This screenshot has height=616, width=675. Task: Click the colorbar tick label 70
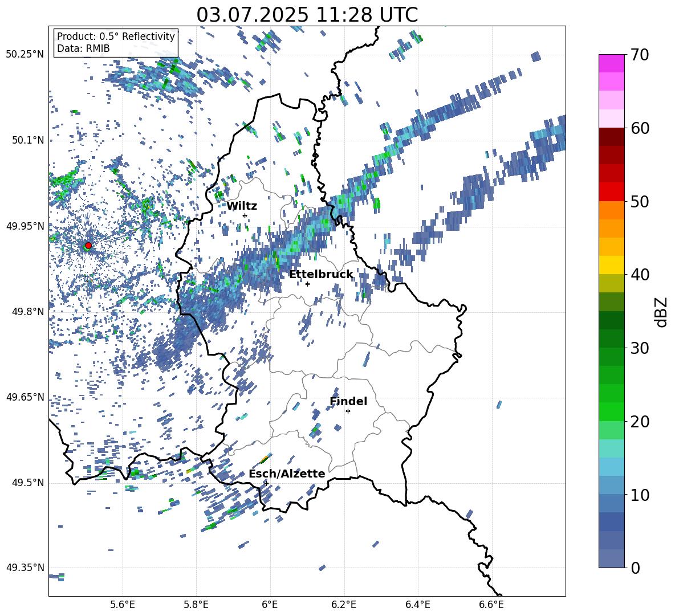640,55
